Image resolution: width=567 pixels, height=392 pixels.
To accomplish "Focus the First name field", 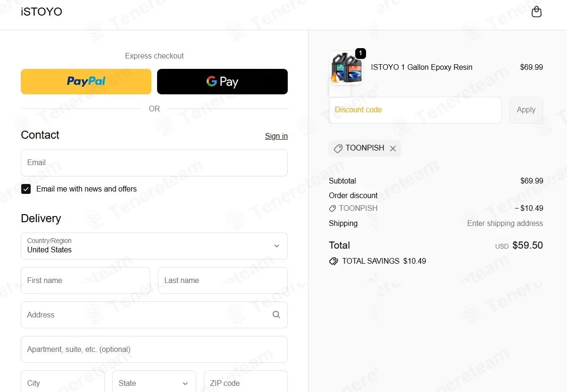I will point(85,280).
